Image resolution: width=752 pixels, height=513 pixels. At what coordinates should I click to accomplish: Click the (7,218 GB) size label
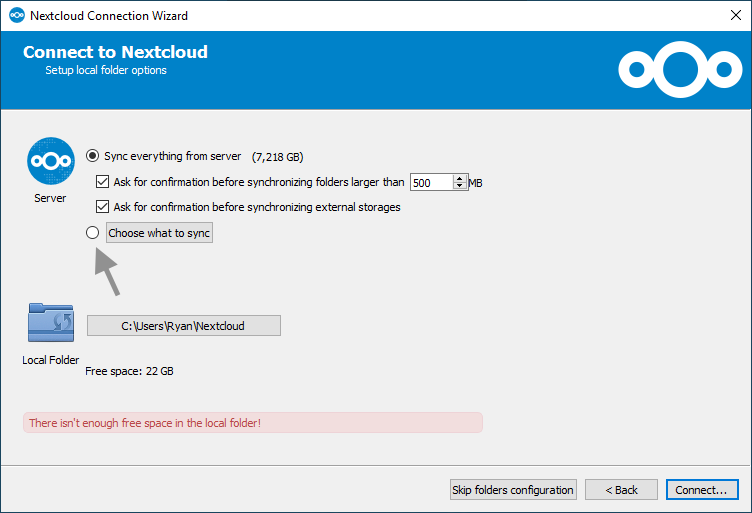277,157
